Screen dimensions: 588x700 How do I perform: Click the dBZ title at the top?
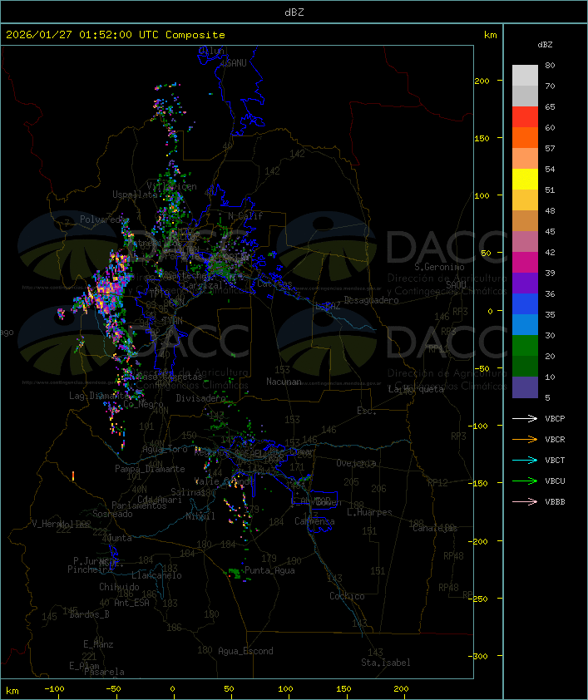294,12
